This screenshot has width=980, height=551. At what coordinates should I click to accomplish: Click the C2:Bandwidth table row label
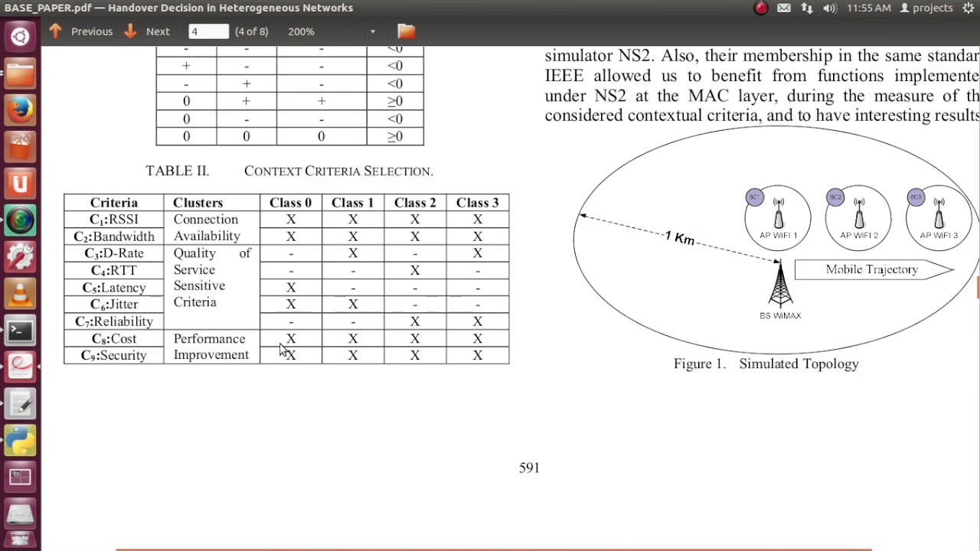click(114, 236)
